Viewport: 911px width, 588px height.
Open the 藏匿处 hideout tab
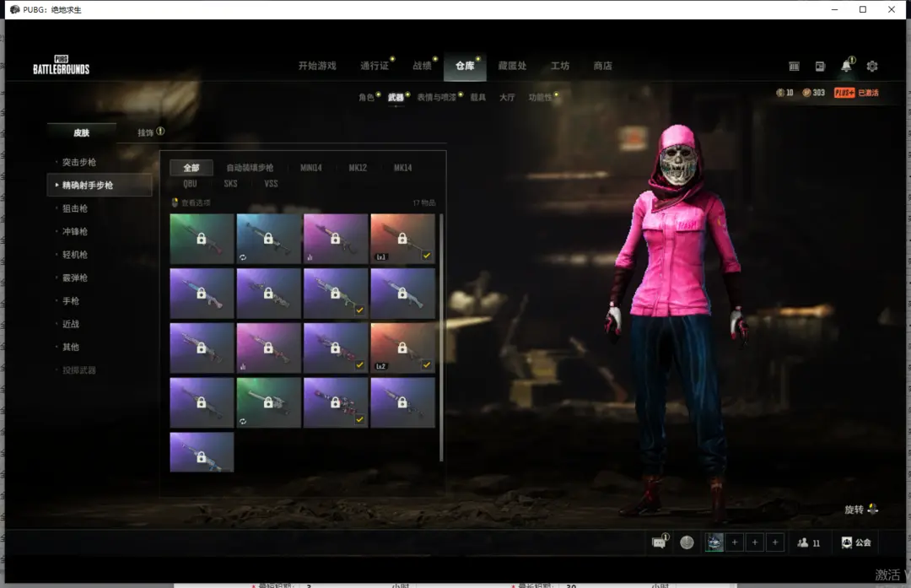(513, 66)
